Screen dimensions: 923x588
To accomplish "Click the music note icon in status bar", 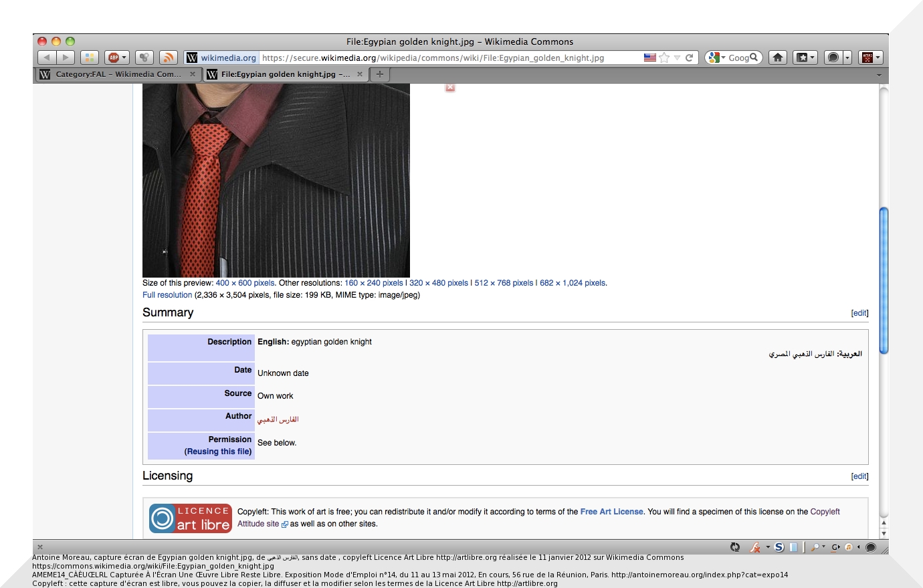I will pyautogui.click(x=849, y=547).
